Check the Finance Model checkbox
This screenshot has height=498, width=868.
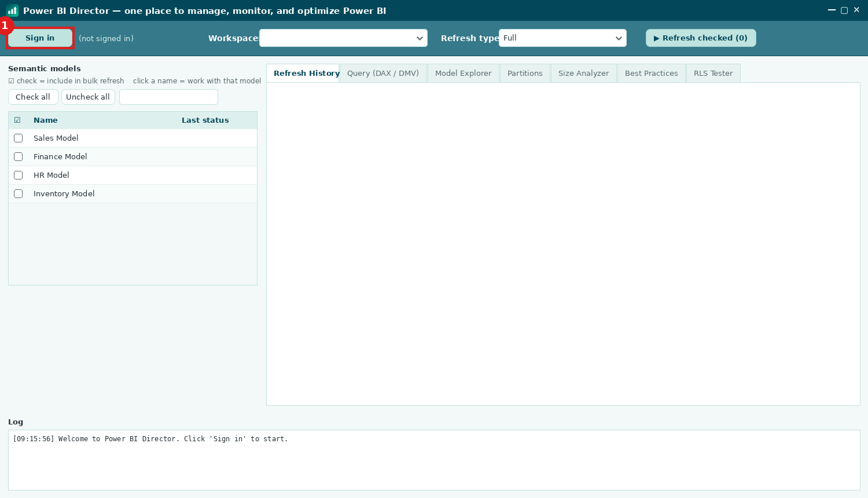(x=19, y=157)
